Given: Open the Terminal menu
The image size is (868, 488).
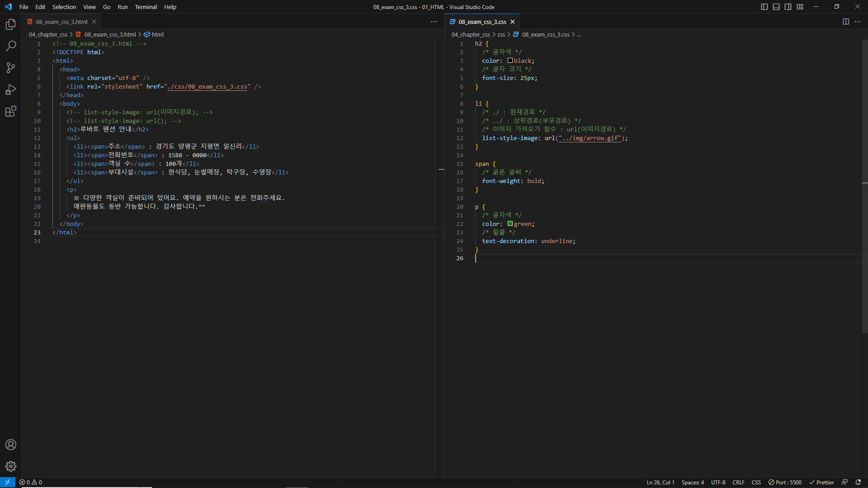Looking at the screenshot, I should coord(146,7).
